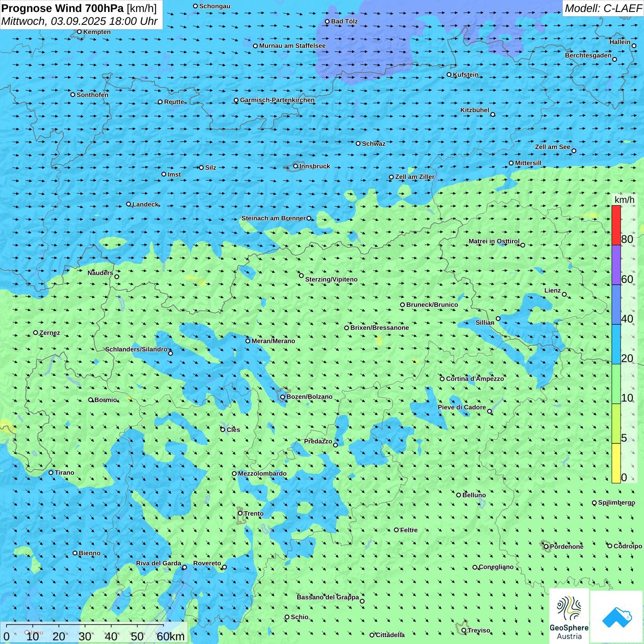Screen dimensions: 644x644
Task: Select the yellow 0–5 km/h legend color
Action: 616,463
